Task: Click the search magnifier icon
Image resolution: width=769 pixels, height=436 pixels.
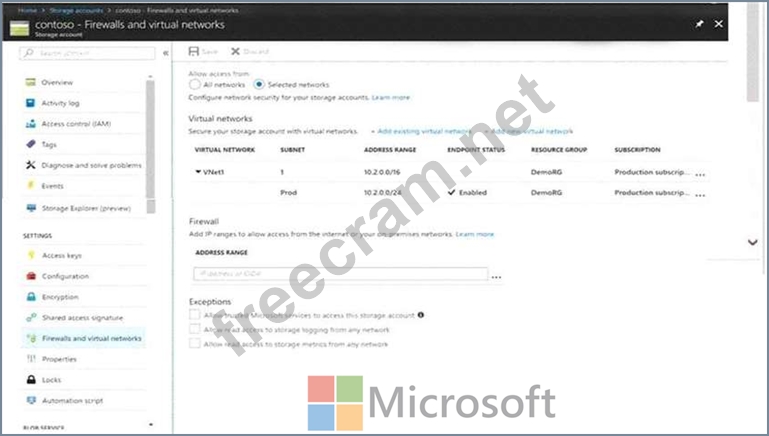Action: [x=28, y=52]
